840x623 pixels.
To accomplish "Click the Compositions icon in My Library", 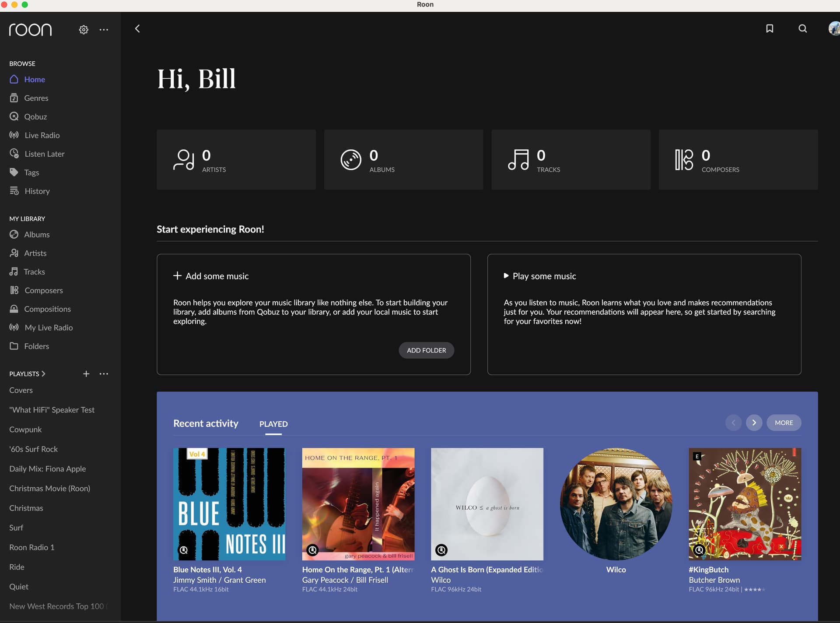I will (14, 309).
